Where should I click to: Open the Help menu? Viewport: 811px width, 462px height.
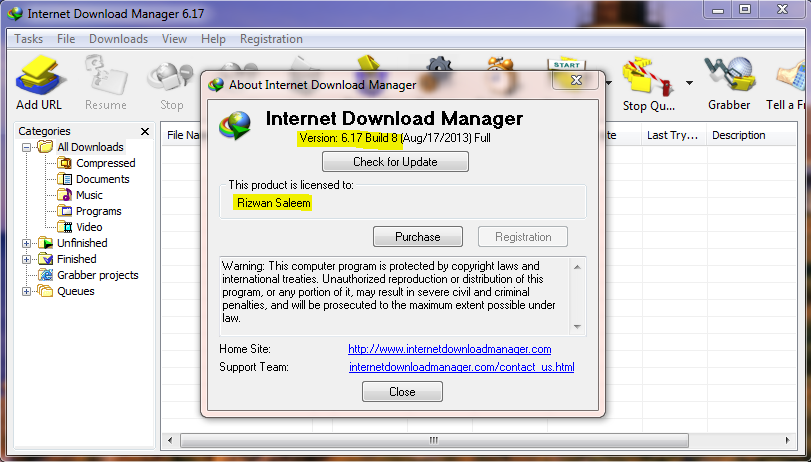tap(213, 39)
